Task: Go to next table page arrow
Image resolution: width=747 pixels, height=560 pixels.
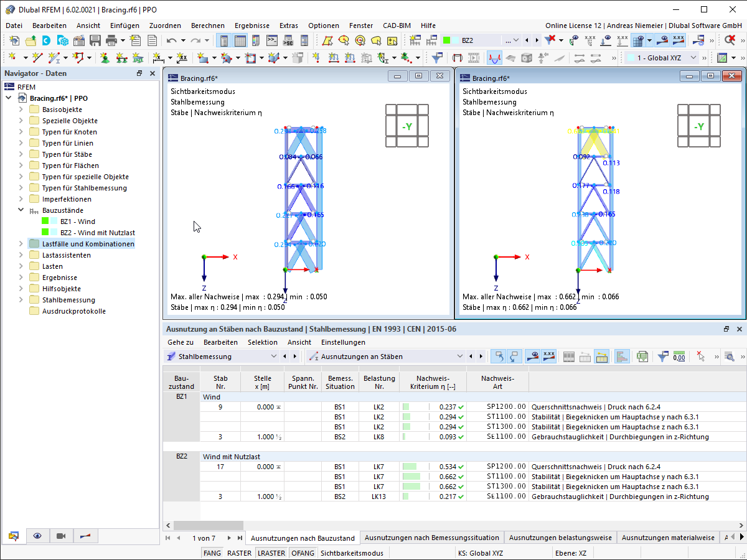Action: [x=229, y=538]
